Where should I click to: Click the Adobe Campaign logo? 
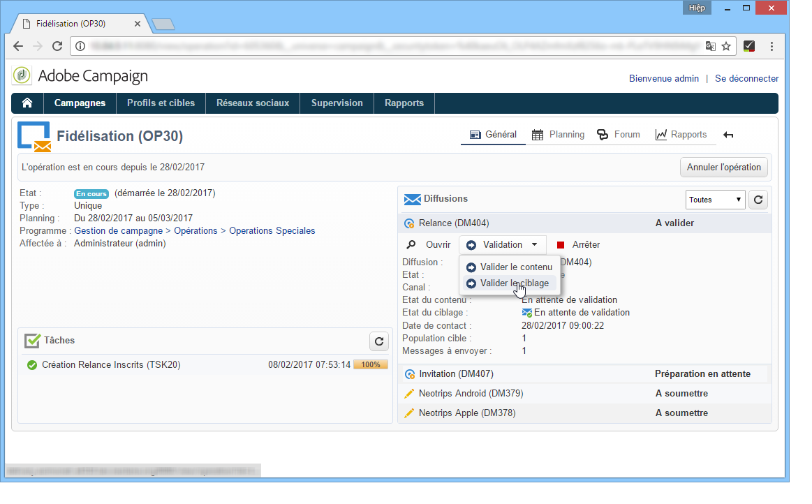(22, 75)
